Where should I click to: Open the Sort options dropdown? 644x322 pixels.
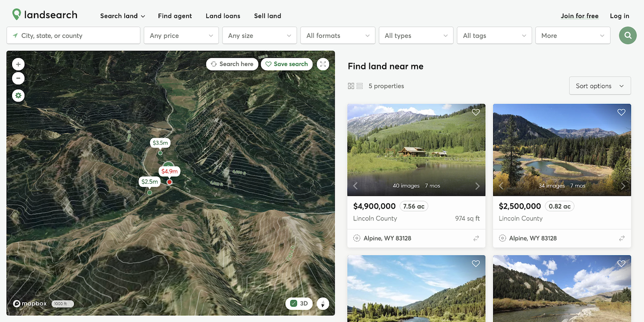(600, 86)
